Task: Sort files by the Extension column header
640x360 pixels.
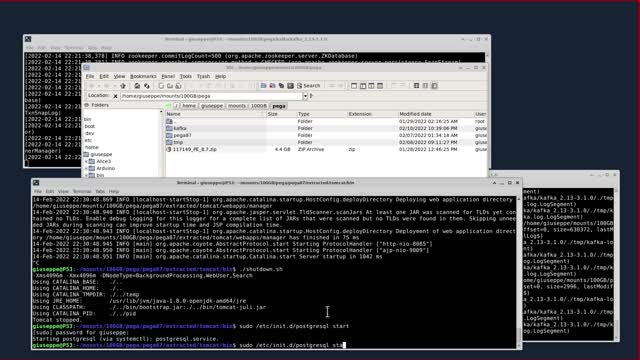Action: [372, 114]
